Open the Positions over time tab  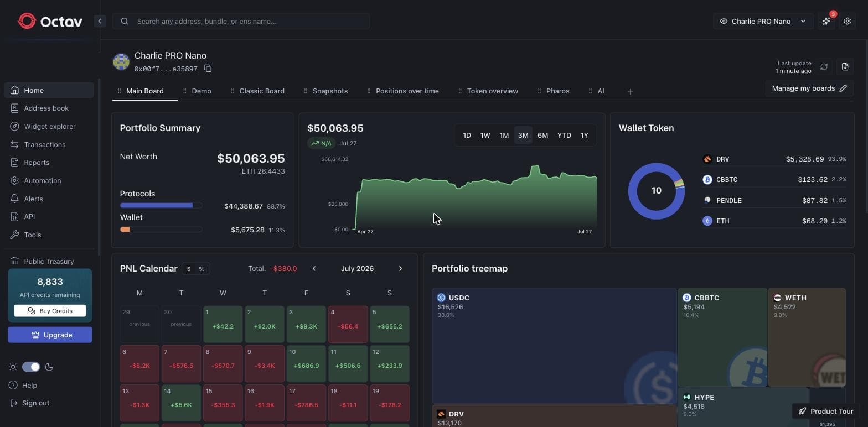pyautogui.click(x=407, y=91)
